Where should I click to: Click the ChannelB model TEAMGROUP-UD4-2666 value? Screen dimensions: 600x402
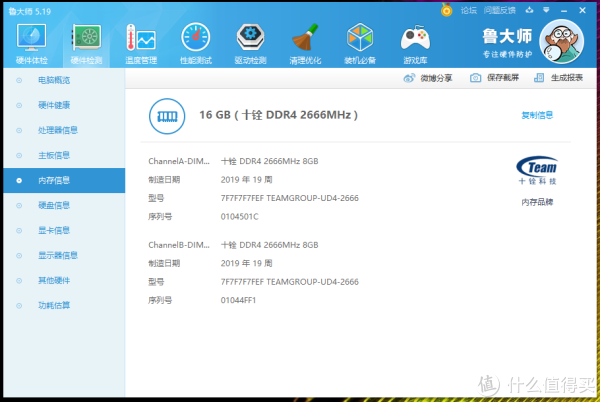coord(290,282)
